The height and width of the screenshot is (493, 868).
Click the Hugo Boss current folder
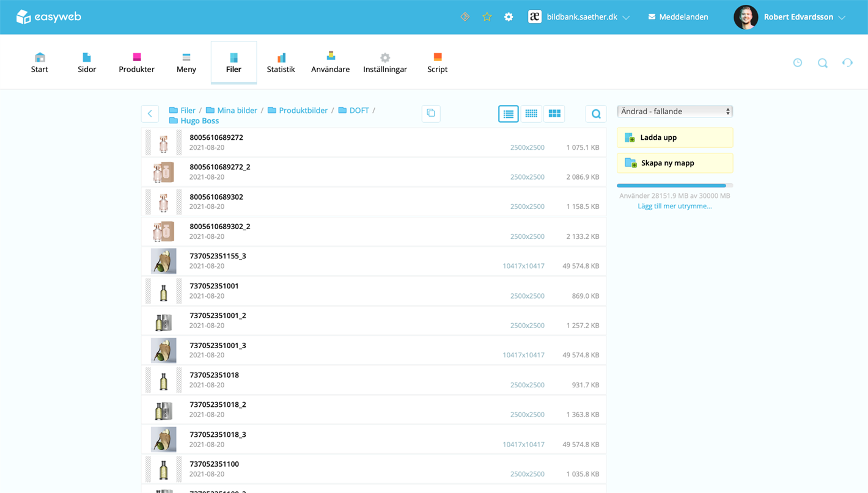point(194,121)
